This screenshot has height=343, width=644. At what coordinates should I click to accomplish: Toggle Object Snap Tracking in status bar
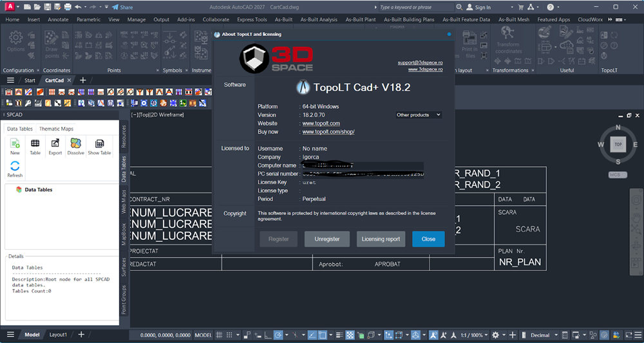click(x=312, y=335)
